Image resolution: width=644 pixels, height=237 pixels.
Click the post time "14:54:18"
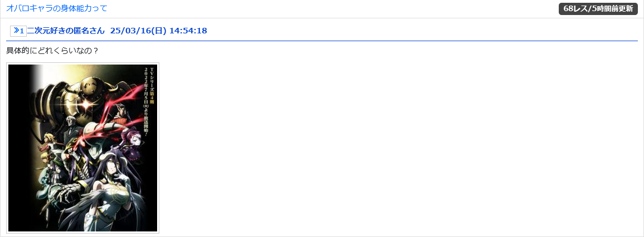click(x=188, y=31)
